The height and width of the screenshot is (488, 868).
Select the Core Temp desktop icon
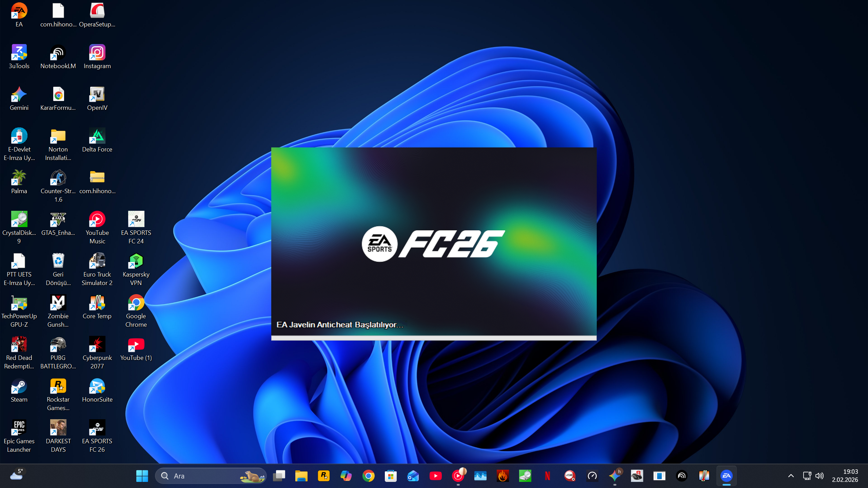(x=97, y=303)
